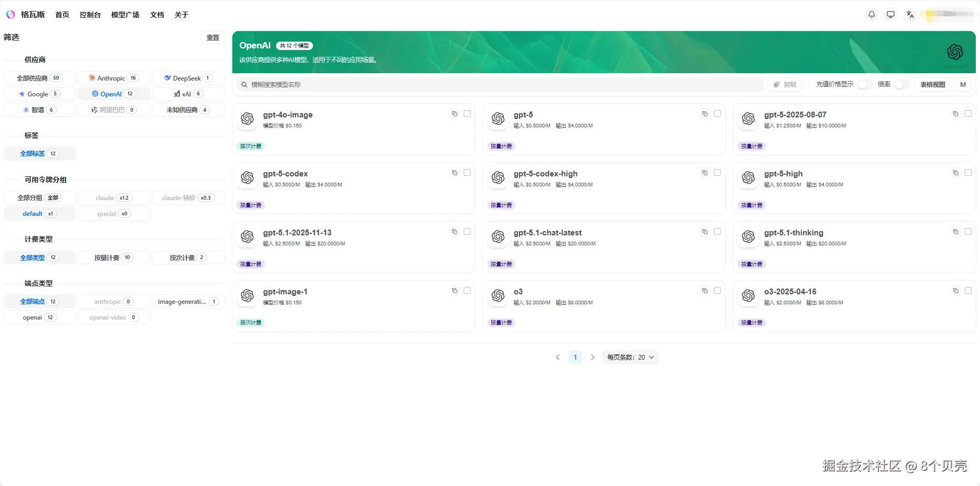Copy the gpt-5-high model name
980x486 pixels.
click(x=956, y=173)
